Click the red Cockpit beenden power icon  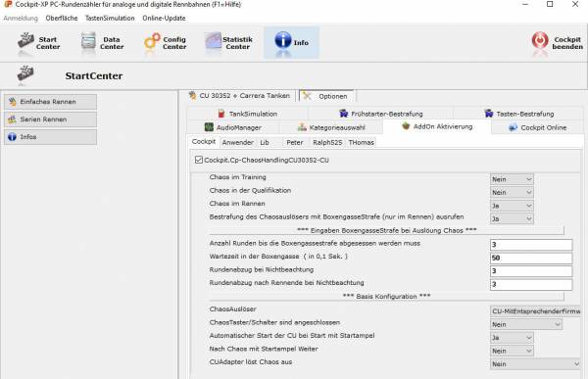click(x=540, y=40)
